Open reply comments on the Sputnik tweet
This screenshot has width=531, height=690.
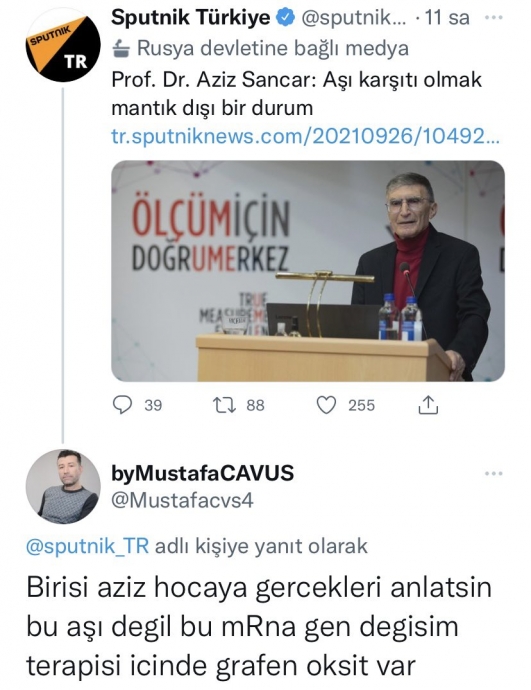click(123, 405)
